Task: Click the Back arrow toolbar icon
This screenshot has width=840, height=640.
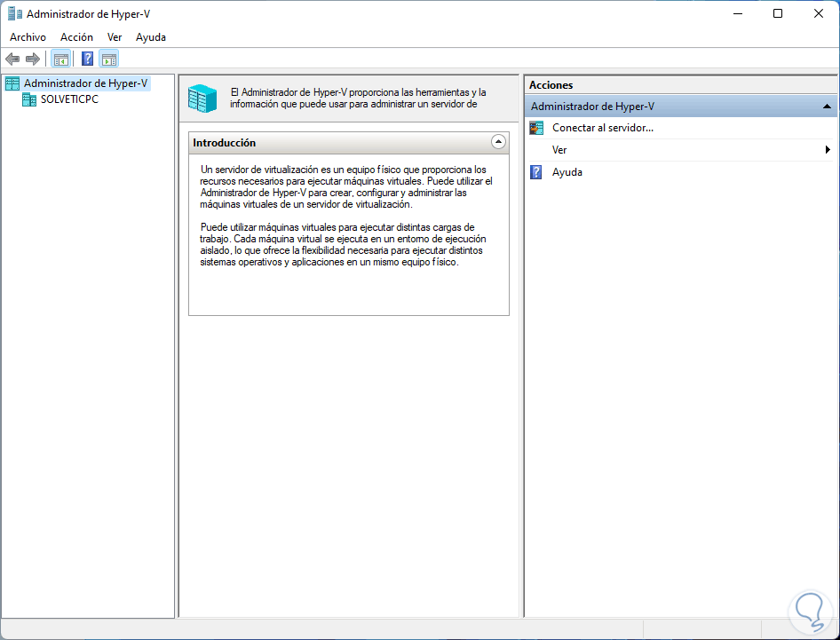Action: pos(12,59)
